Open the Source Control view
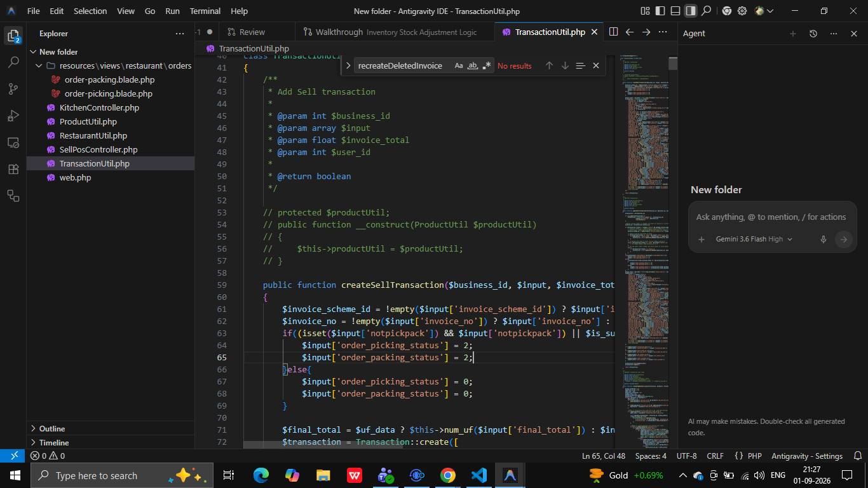 (x=13, y=89)
